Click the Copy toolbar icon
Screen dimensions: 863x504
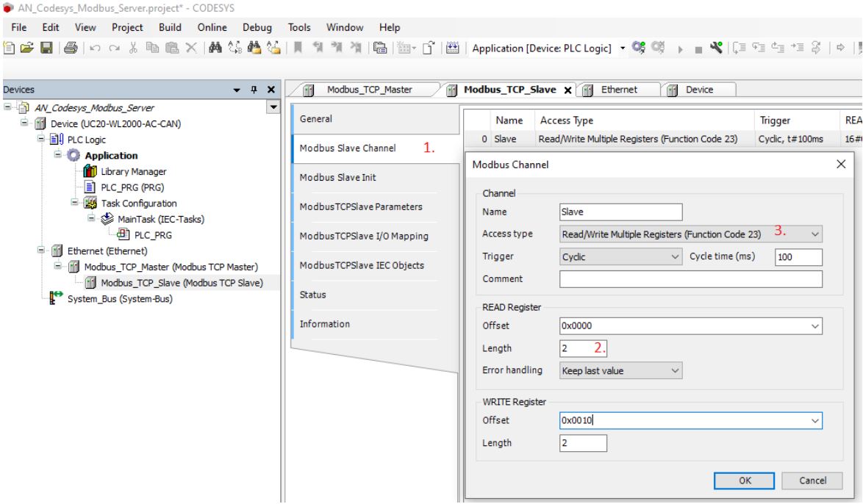(x=152, y=48)
